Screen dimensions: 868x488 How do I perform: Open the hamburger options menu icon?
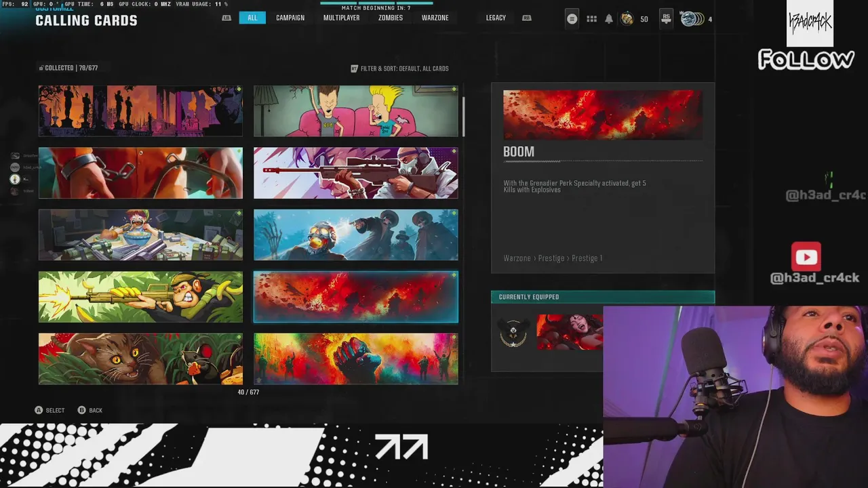coord(572,19)
